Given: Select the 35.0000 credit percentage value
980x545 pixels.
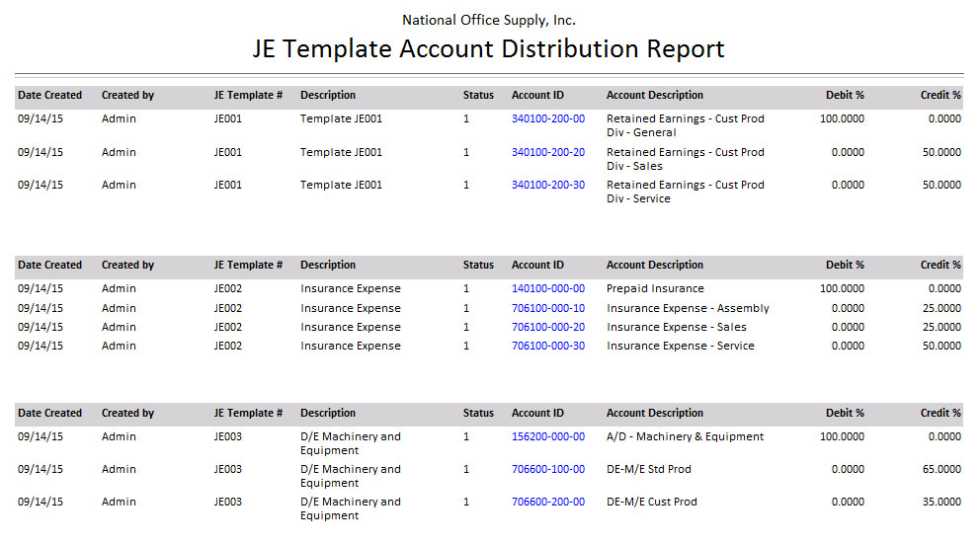Looking at the screenshot, I should 938,502.
